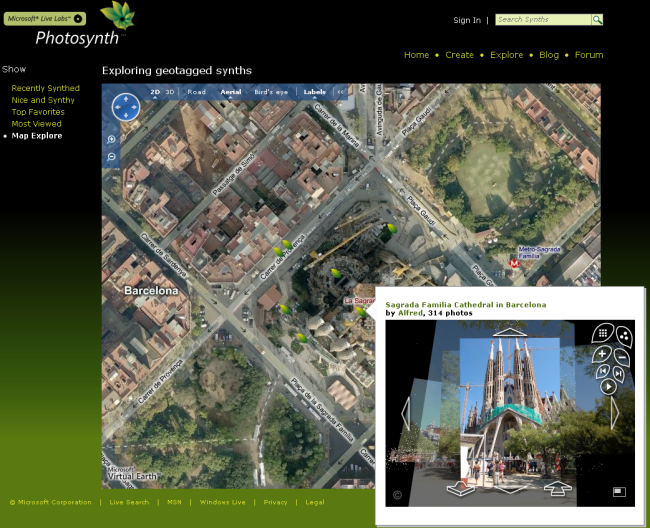Move left in the synth viewer

[406, 413]
